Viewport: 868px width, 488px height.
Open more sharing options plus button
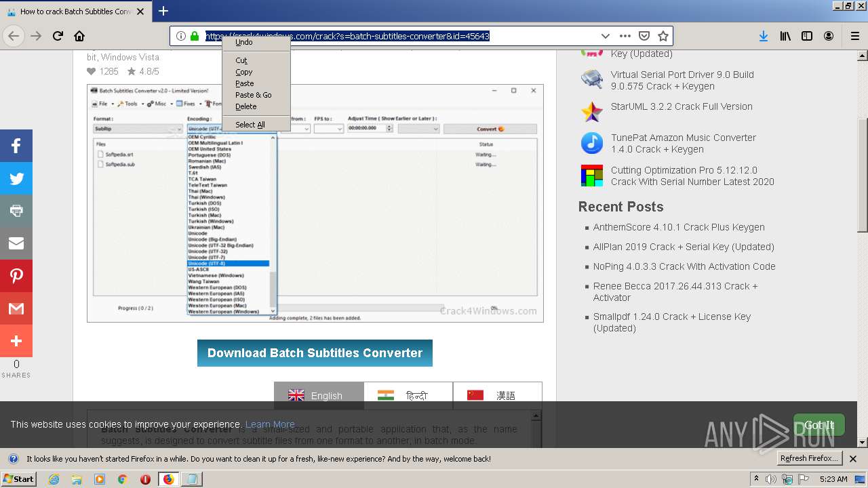pyautogui.click(x=16, y=341)
